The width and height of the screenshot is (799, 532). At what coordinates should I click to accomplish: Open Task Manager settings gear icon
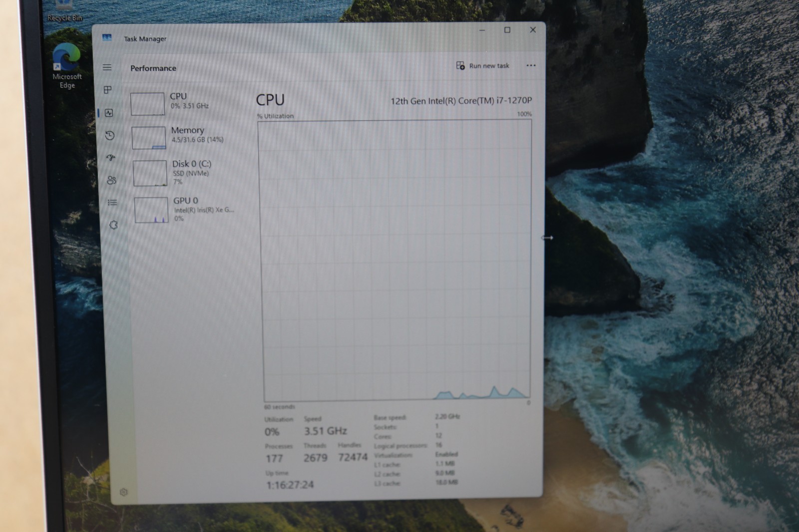124,492
